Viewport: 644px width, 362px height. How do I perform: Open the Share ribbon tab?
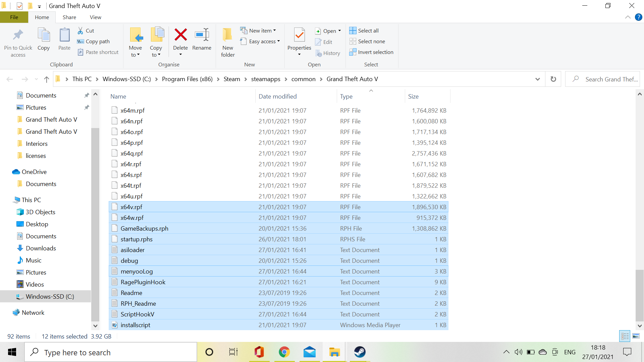(69, 17)
